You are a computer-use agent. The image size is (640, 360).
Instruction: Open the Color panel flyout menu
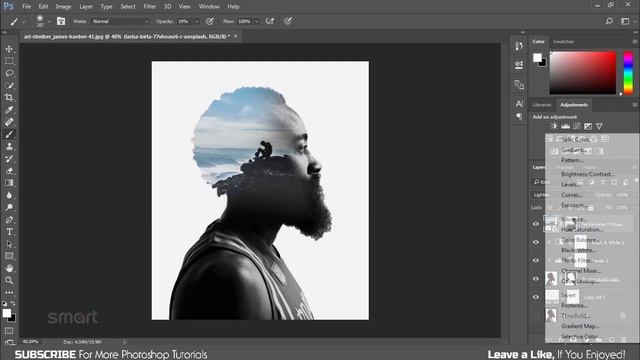point(635,42)
